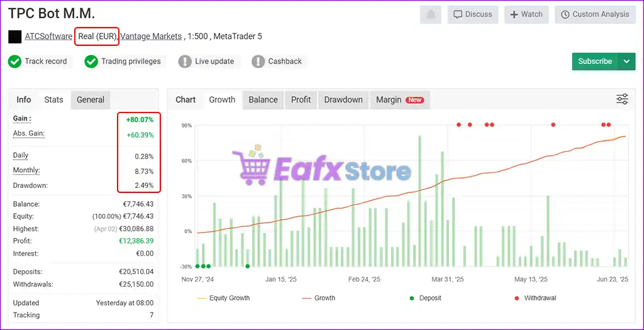
Task: Open chart settings sliders icon
Action: [622, 99]
